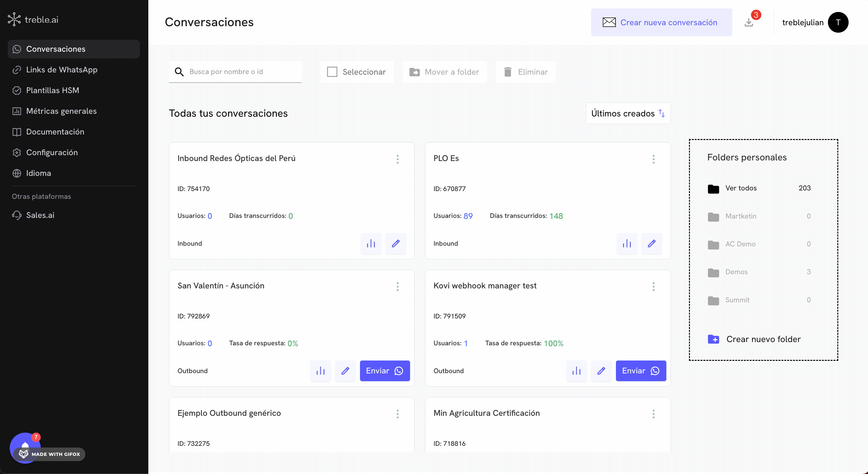Open metrics chart for PLO Es conversation

(626, 243)
